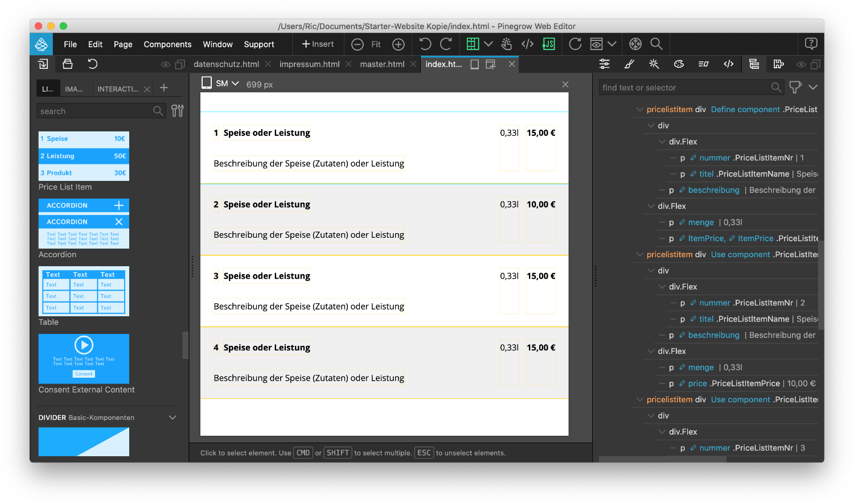Screen dimensions: 854x504
Task: Click the redo arrow in top toolbar
Action: point(446,44)
